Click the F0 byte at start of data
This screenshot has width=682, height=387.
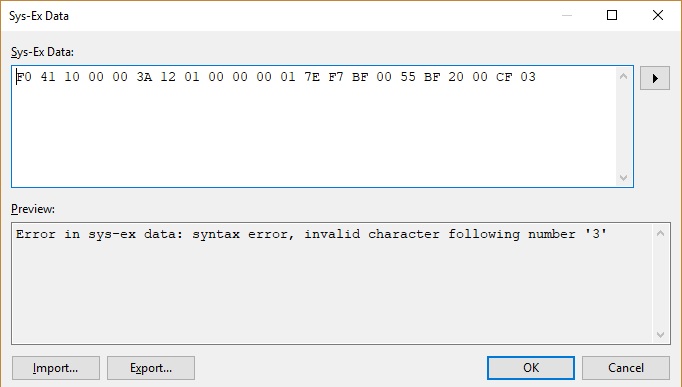[24, 77]
